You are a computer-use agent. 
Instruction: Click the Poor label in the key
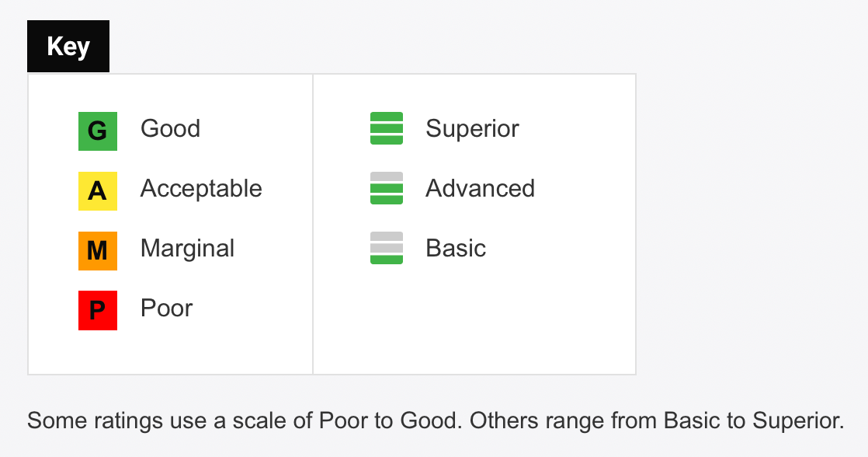click(x=166, y=309)
